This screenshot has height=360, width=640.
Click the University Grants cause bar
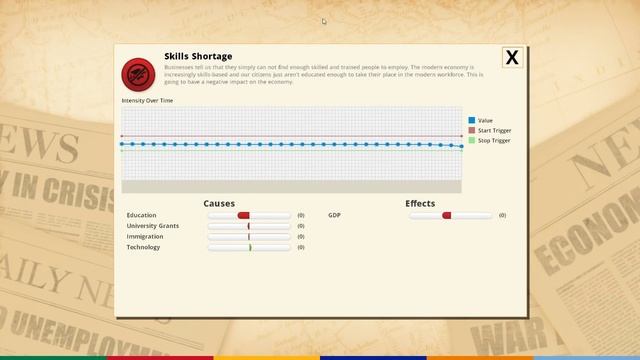point(249,226)
